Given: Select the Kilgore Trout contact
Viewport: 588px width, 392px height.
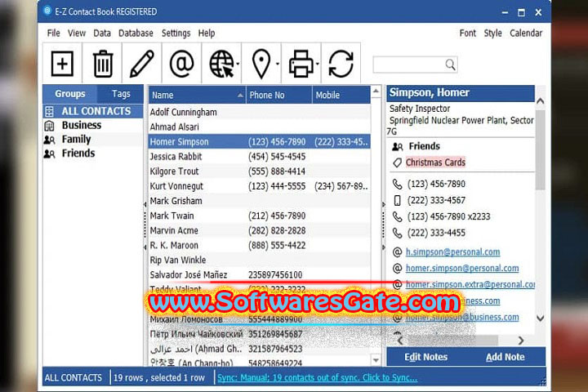Looking at the screenshot, I should click(260, 171).
